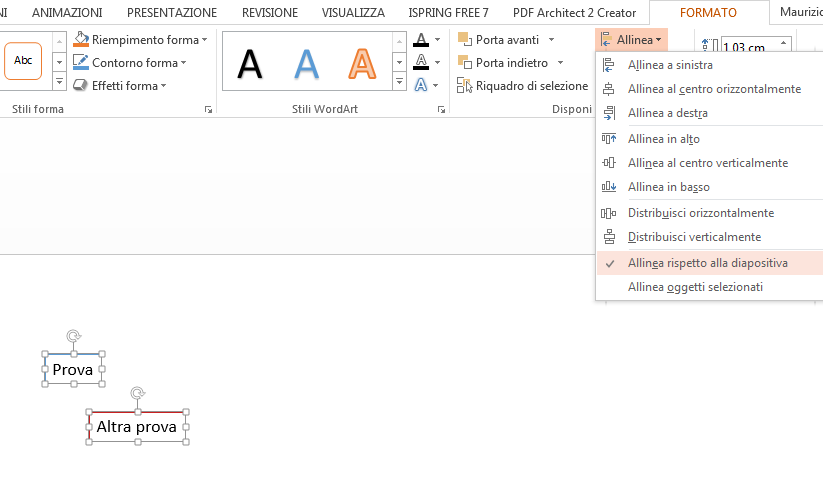Expand Riempimento forma dropdown arrow
823x484 pixels.
click(205, 40)
